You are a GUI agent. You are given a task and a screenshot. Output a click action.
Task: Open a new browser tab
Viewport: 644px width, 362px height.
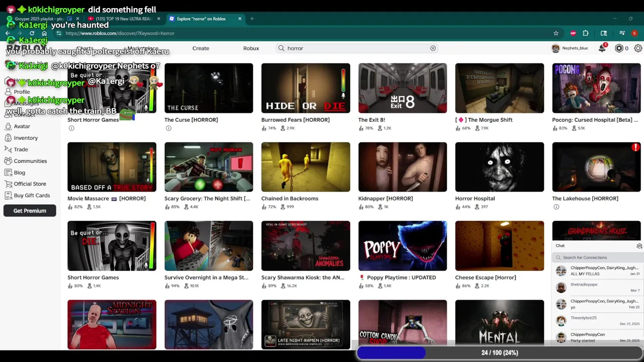[252, 19]
